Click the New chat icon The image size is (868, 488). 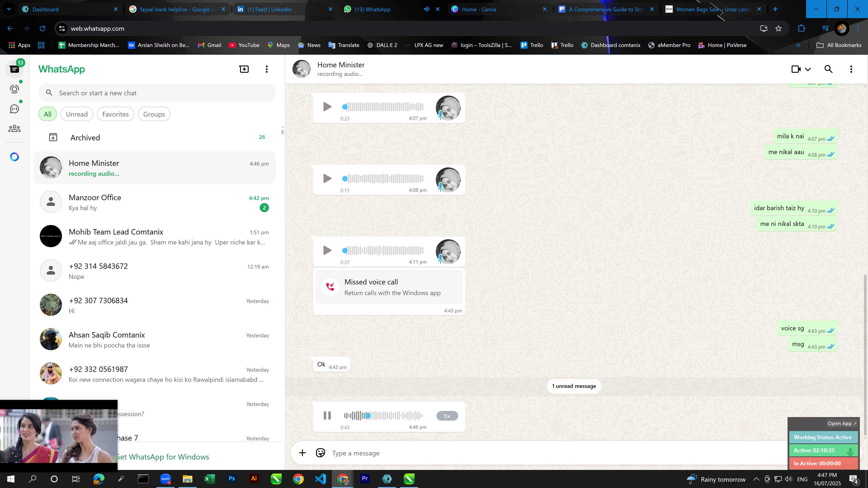coord(244,69)
